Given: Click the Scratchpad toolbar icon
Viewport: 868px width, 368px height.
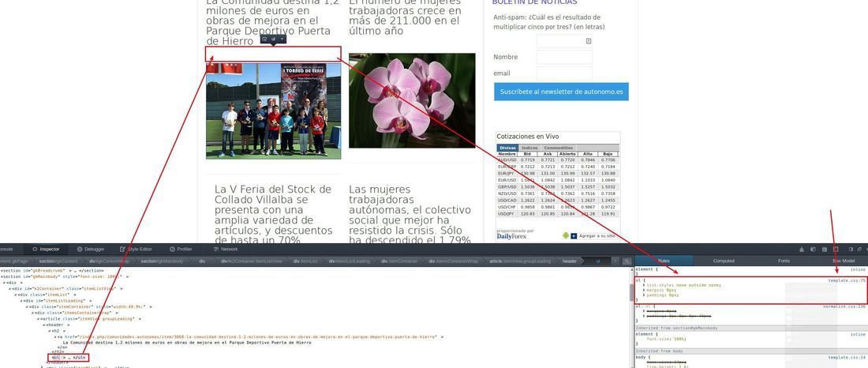Looking at the screenshot, I should pyautogui.click(x=825, y=250).
